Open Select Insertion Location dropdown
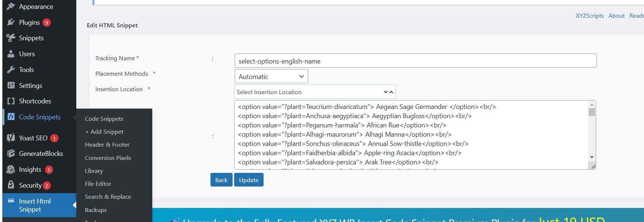Image resolution: width=644 pixels, height=222 pixels. tap(315, 92)
